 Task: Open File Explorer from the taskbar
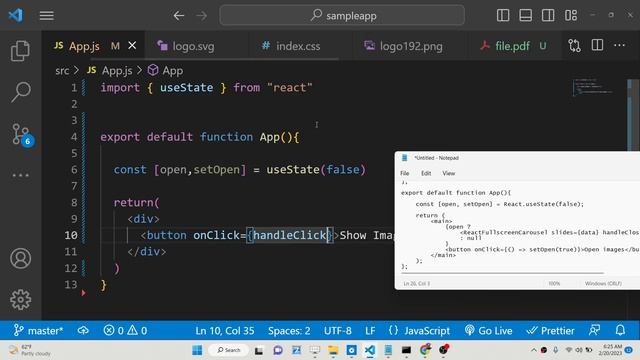pos(333,350)
